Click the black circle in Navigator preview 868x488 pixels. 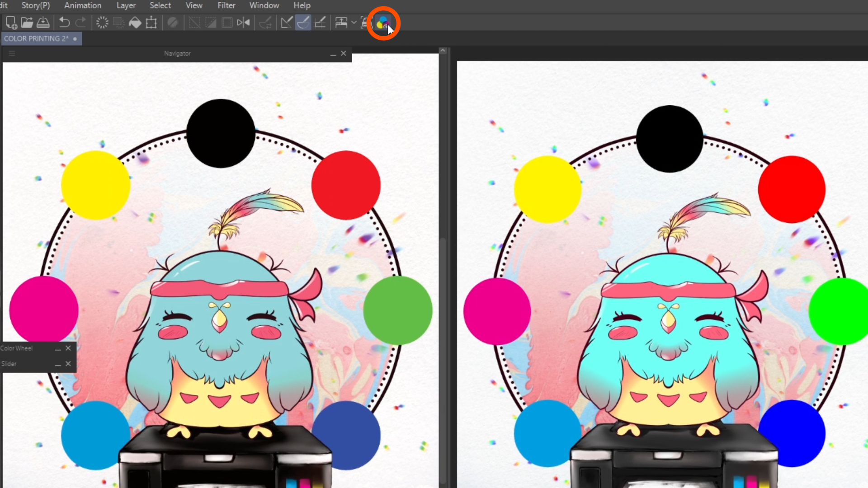tap(221, 133)
